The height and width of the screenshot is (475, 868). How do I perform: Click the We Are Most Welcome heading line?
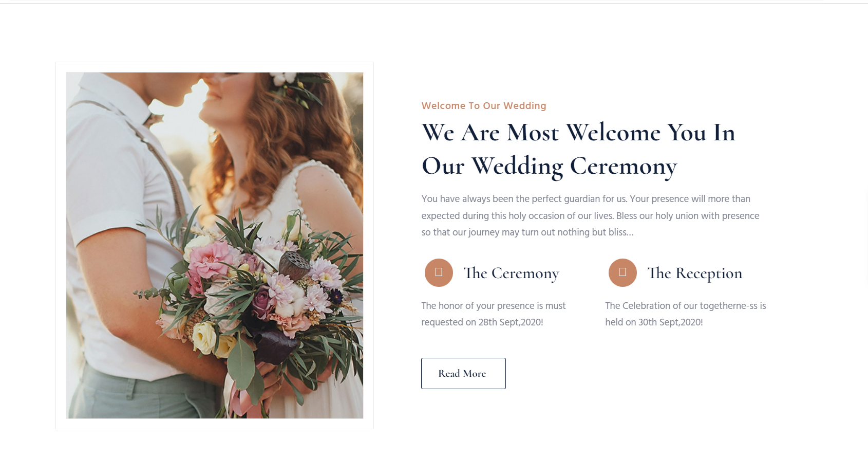point(578,133)
